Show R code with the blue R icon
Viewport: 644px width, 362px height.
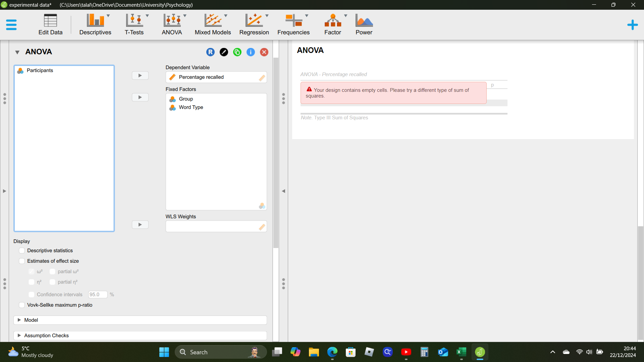tap(210, 52)
